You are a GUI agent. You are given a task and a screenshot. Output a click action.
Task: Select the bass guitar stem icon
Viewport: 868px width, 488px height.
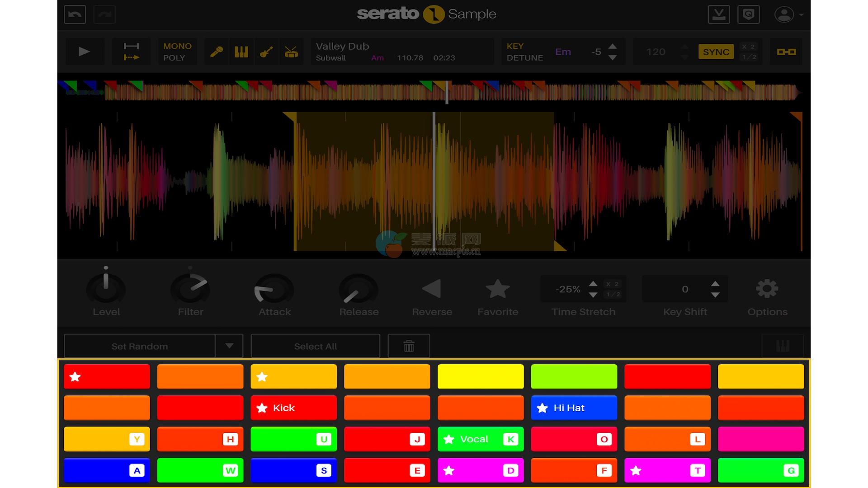[266, 52]
